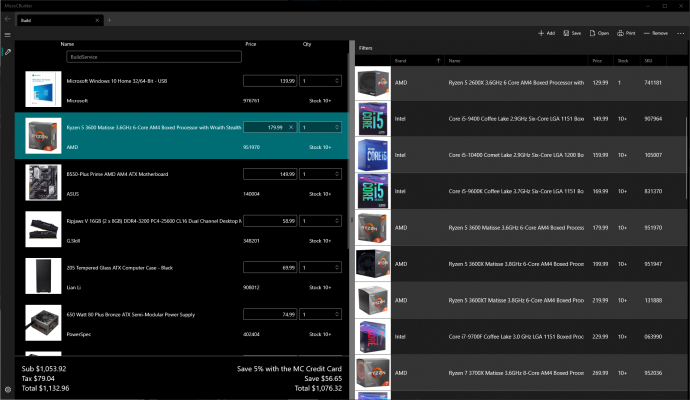This screenshot has height=400, width=690.
Task: Click the Tax $79.04 line
Action: tap(38, 378)
